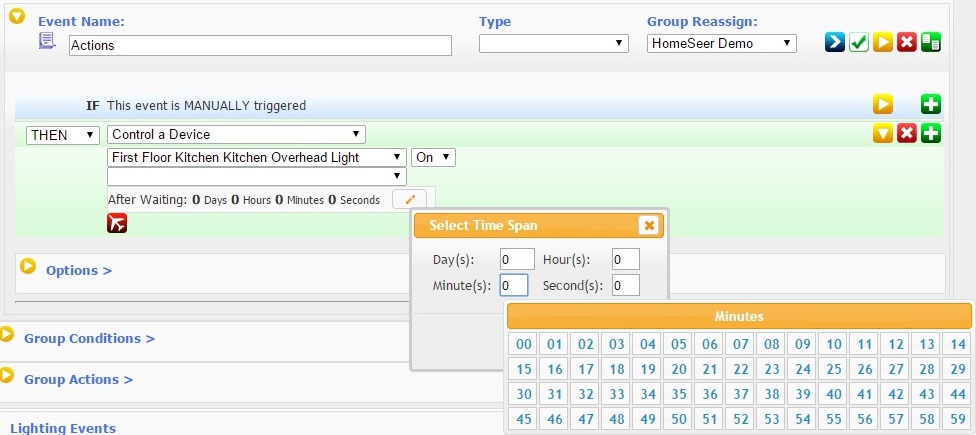This screenshot has height=435, width=976.
Task: Click the Day(s) input field
Action: [517, 260]
